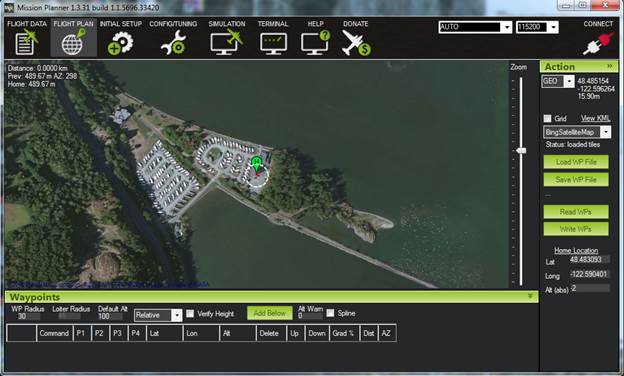
Task: Enable the Grid checkbox
Action: (548, 119)
